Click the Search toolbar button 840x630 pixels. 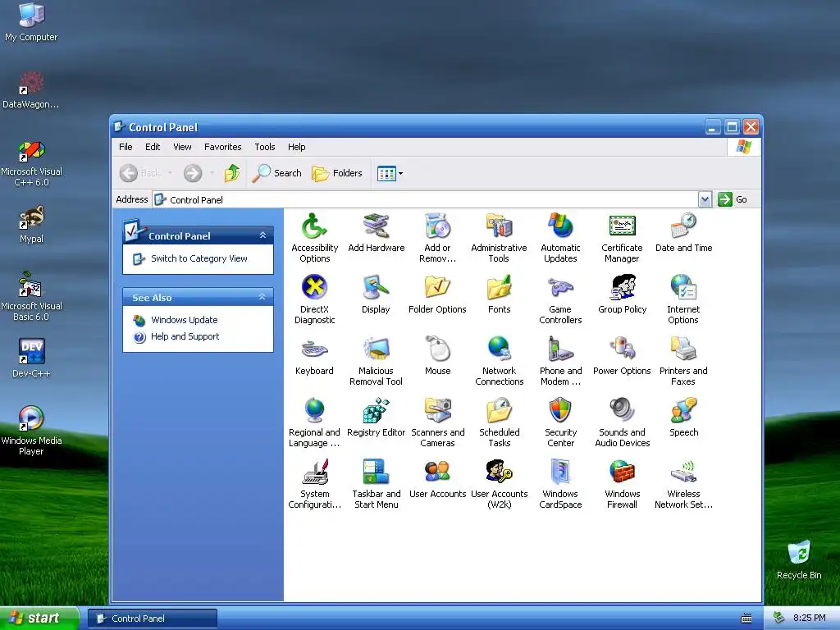[x=277, y=173]
